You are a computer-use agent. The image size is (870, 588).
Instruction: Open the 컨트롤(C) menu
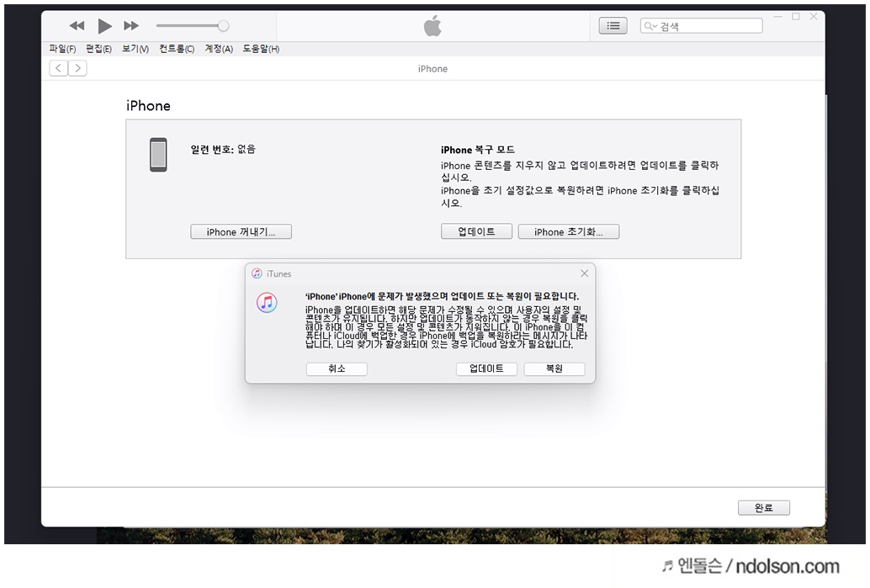pos(177,49)
